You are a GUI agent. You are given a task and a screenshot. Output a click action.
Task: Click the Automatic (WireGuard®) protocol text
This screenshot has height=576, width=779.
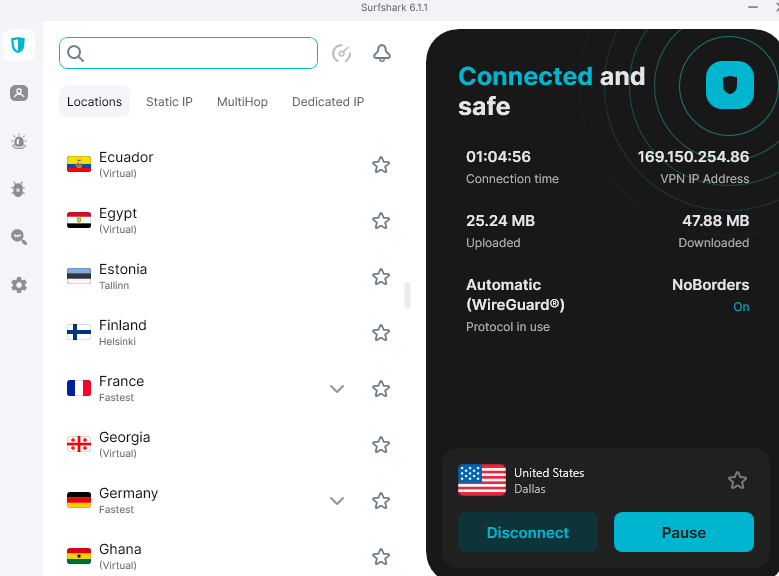click(x=515, y=295)
